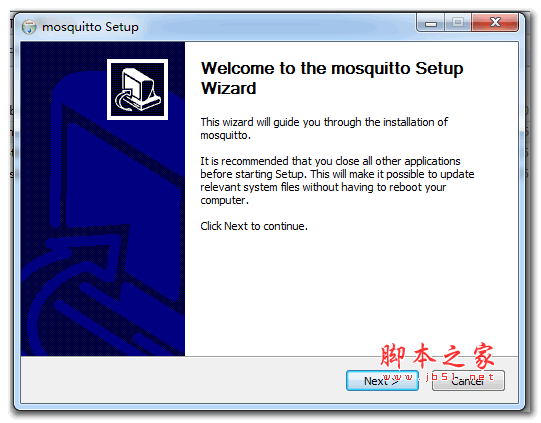Click the recommended close applications paragraph
The width and height of the screenshot is (541, 423).
(x=337, y=180)
